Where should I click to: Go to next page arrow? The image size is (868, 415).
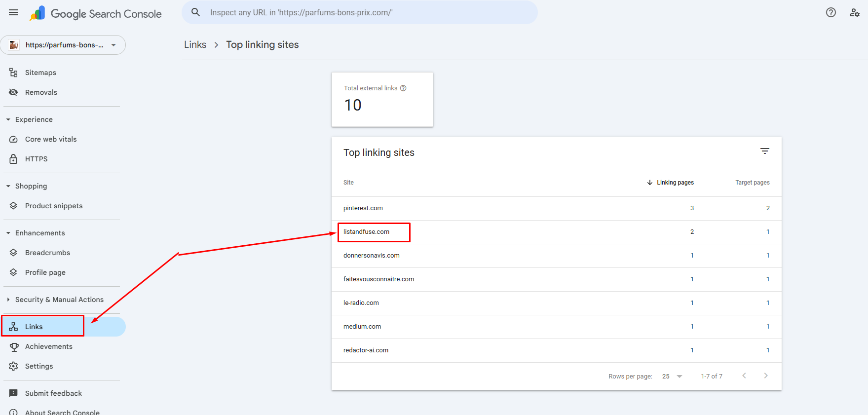point(766,376)
